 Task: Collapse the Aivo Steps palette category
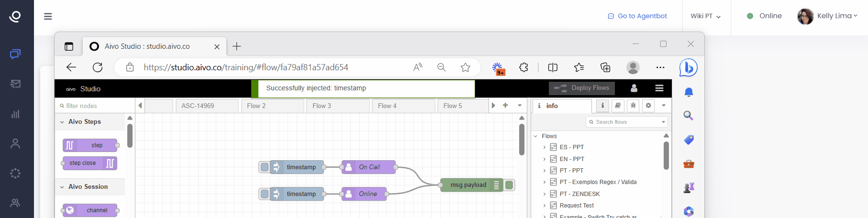click(x=62, y=122)
